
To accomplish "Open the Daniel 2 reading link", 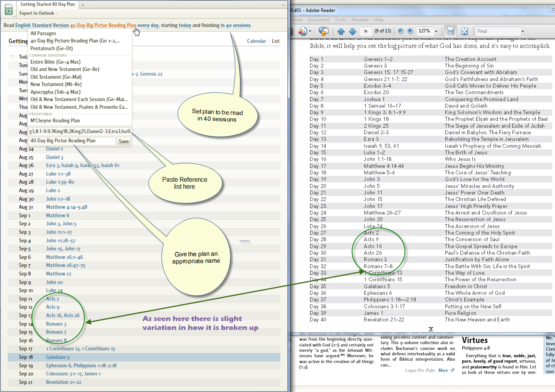I will 54,149.
